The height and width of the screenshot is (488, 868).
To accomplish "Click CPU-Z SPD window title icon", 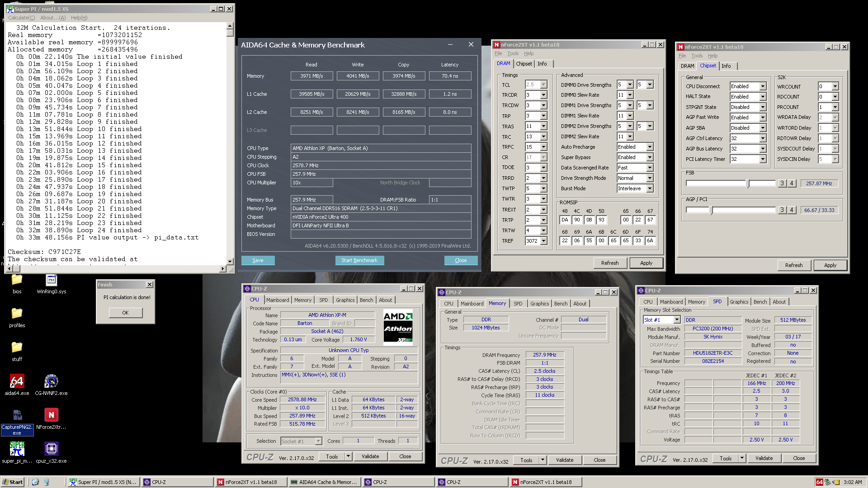I will [641, 291].
